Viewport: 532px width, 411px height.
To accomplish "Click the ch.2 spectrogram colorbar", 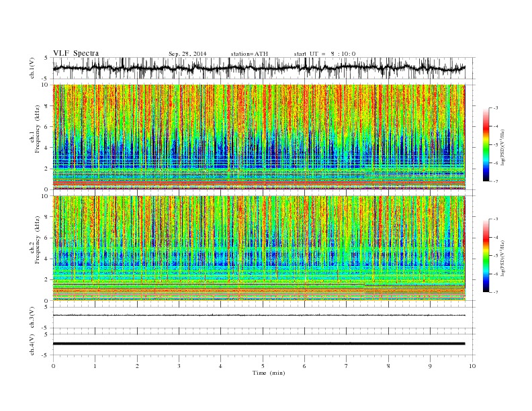I will click(486, 256).
